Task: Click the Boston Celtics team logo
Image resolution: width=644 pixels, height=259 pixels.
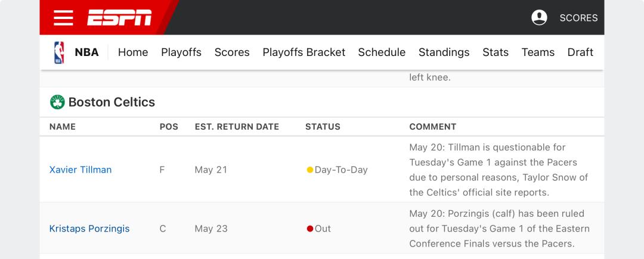Action: (57, 102)
